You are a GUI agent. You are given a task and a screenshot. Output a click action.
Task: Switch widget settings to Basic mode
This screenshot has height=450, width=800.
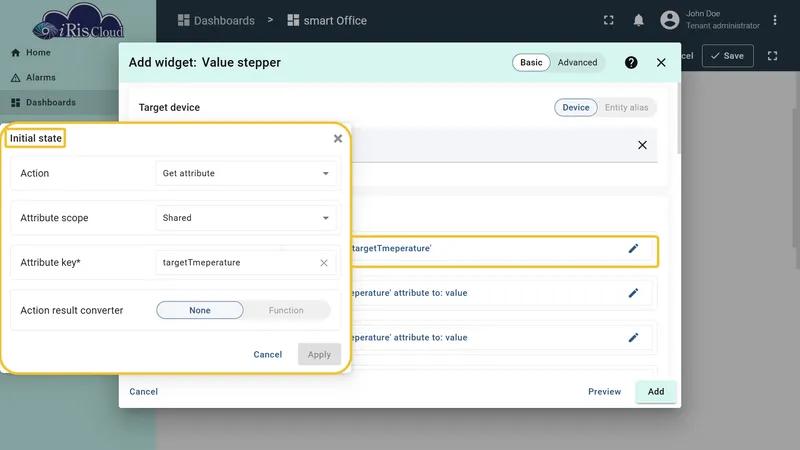pos(531,62)
